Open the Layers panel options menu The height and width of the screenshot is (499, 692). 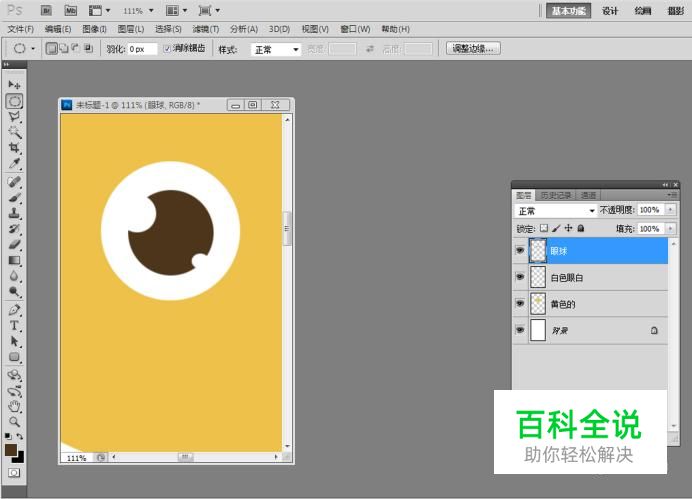tap(672, 195)
